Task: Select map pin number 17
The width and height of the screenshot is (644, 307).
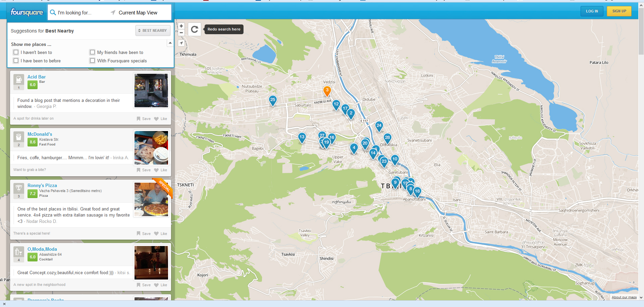Action: tap(345, 109)
